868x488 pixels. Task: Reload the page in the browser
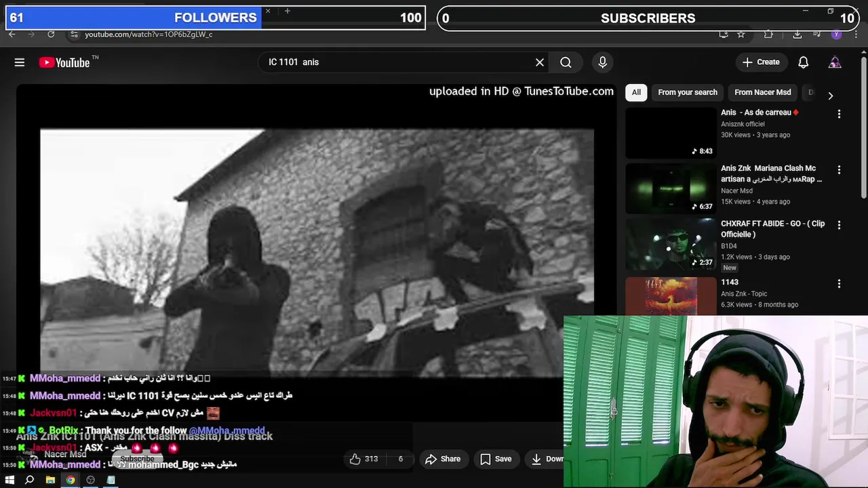(x=51, y=34)
